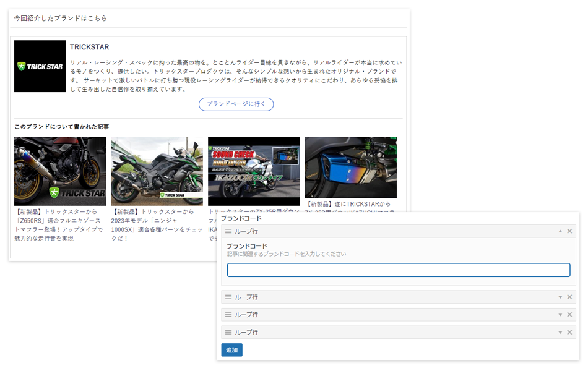Grab the drag handle of the expanded ループ行
The image size is (588, 371).
click(228, 231)
